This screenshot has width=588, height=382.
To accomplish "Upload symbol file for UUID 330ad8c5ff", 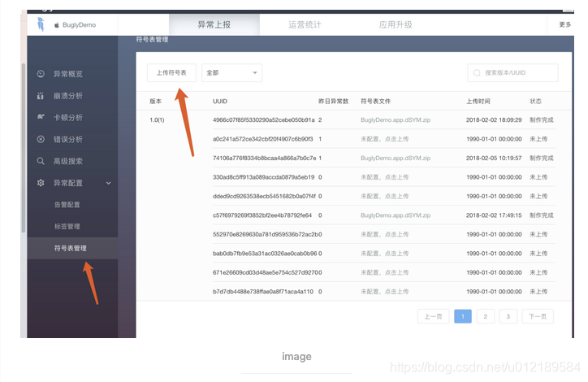I will point(384,177).
